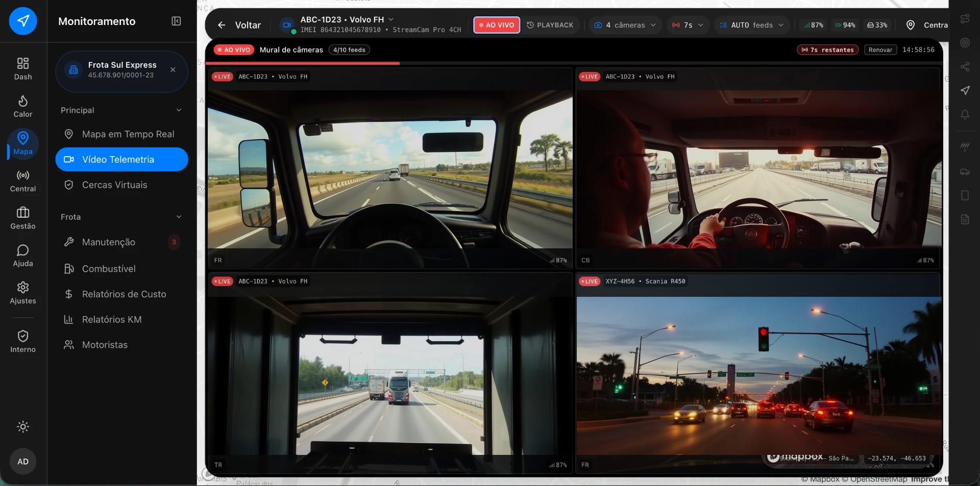The width and height of the screenshot is (980, 486).
Task: Click the Voltar back arrow
Action: coord(222,25)
